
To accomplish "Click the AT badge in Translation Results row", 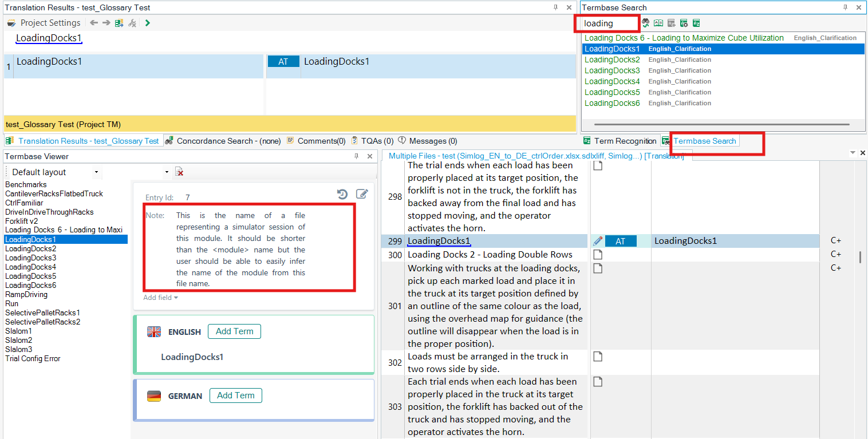I will pyautogui.click(x=283, y=62).
